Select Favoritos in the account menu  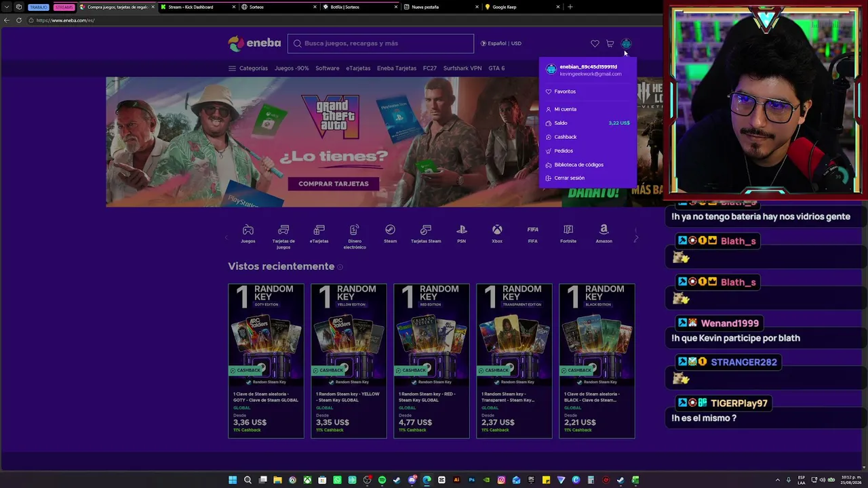coord(588,91)
